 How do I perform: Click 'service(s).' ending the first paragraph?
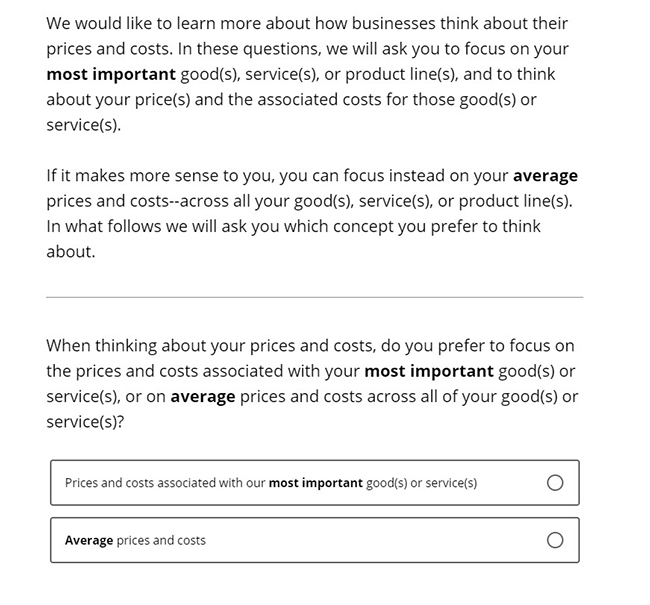click(x=84, y=125)
